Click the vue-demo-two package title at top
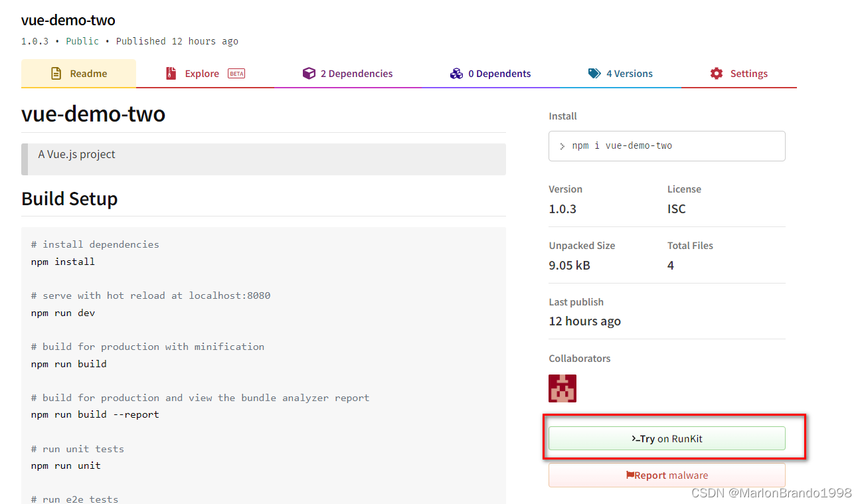This screenshot has width=862, height=504. 68,21
